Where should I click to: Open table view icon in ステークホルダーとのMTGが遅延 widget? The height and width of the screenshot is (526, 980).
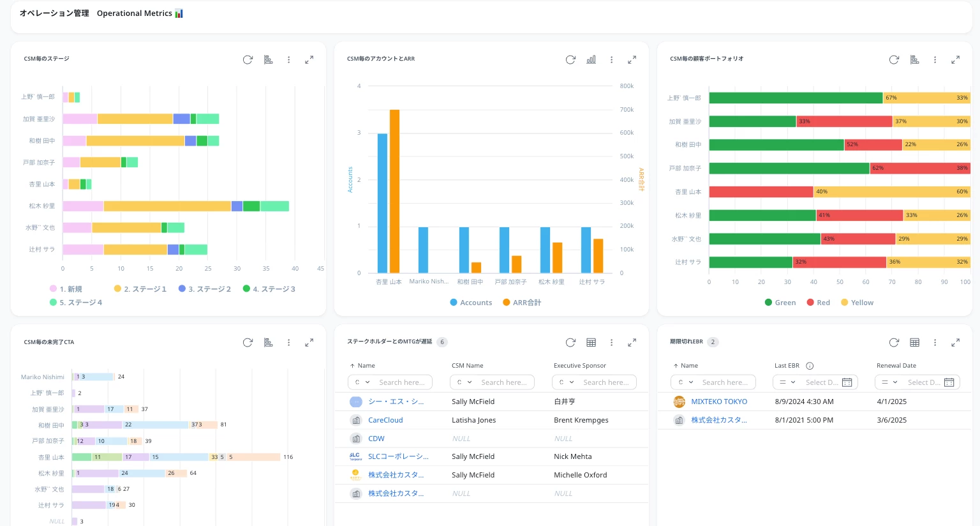591,342
